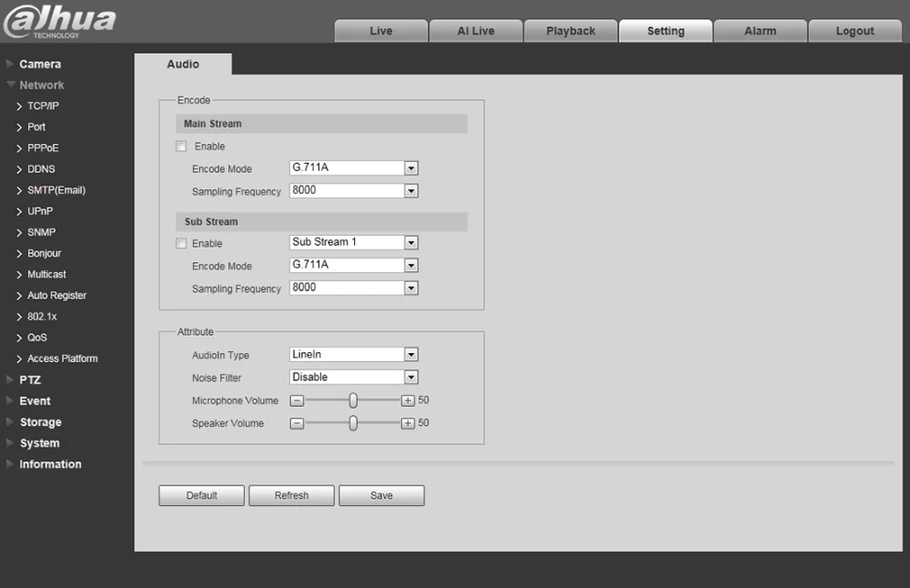Expand the Camera menu label

click(x=40, y=64)
